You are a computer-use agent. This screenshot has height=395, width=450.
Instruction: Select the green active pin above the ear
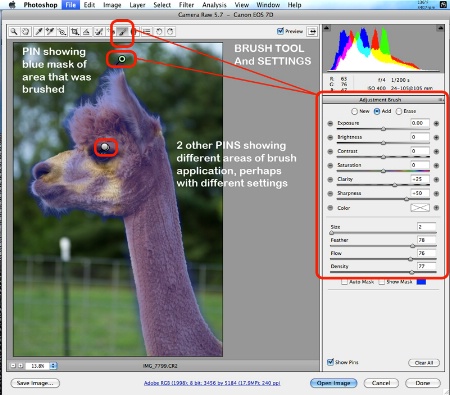122,59
